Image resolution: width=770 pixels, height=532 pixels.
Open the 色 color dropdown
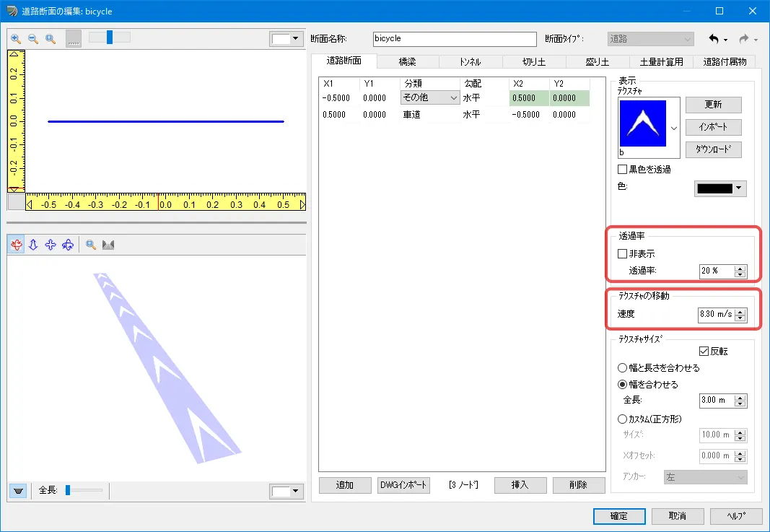point(720,188)
